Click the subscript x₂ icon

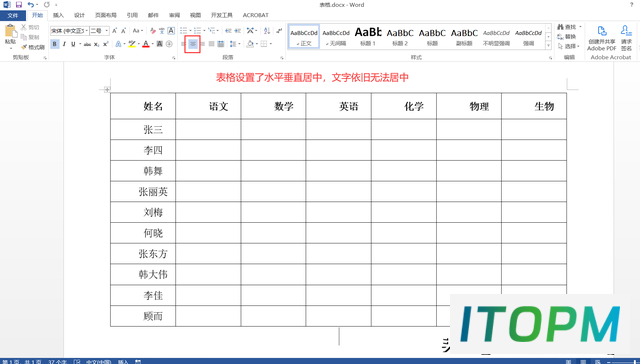pos(96,44)
